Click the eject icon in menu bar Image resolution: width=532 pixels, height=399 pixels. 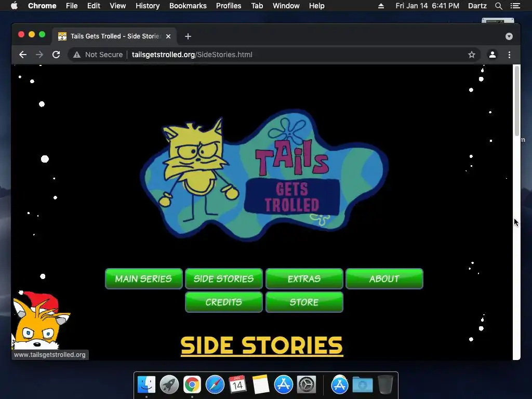381,6
